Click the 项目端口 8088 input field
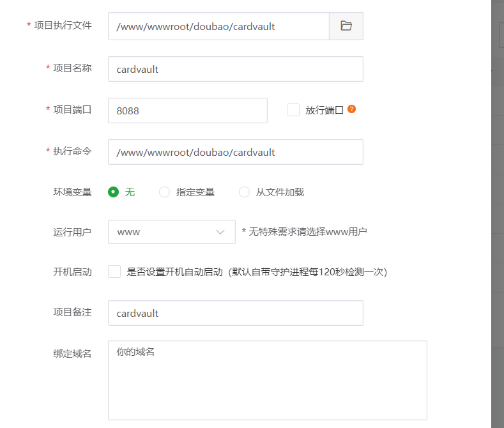Screen dimensions: 504x428 coord(188,111)
